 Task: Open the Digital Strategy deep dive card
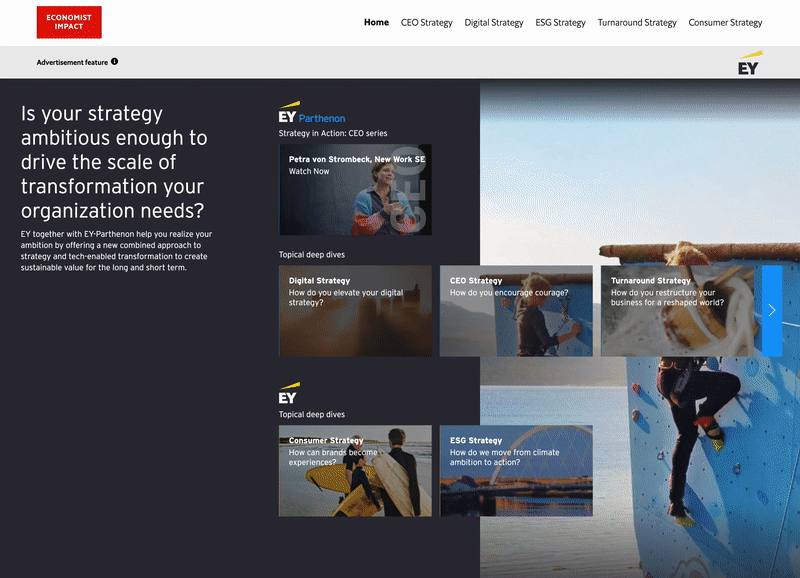point(355,311)
